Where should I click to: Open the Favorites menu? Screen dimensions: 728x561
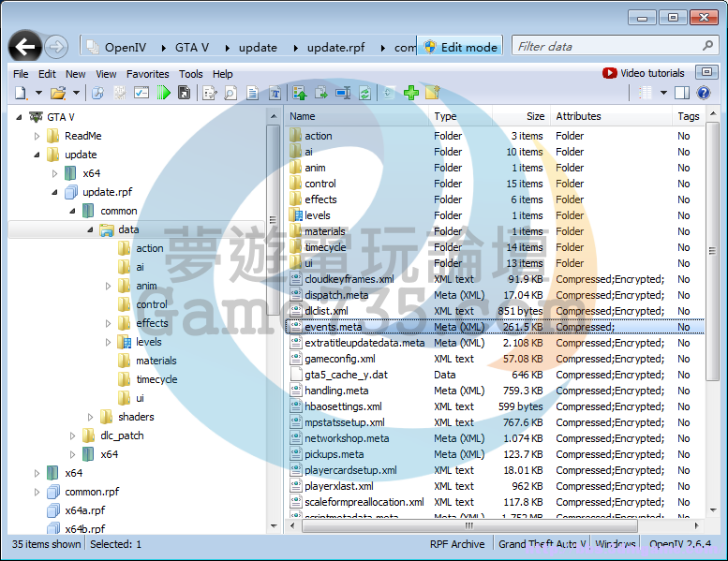(x=148, y=74)
